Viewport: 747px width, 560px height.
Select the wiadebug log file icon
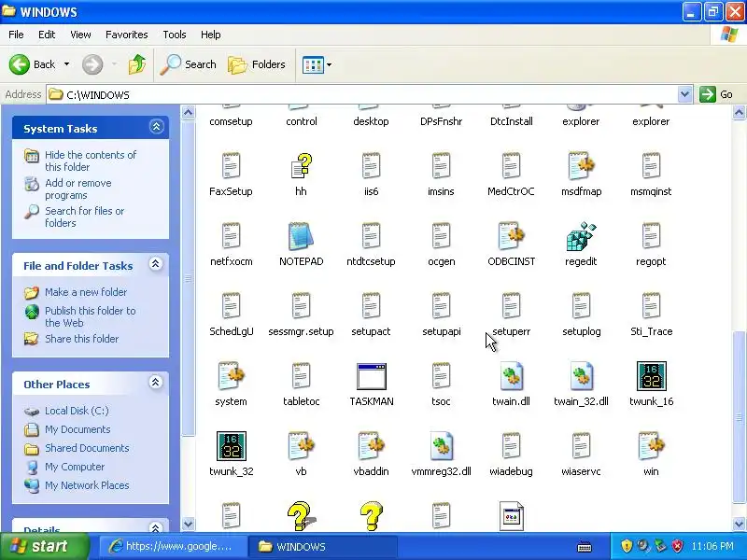coord(511,446)
